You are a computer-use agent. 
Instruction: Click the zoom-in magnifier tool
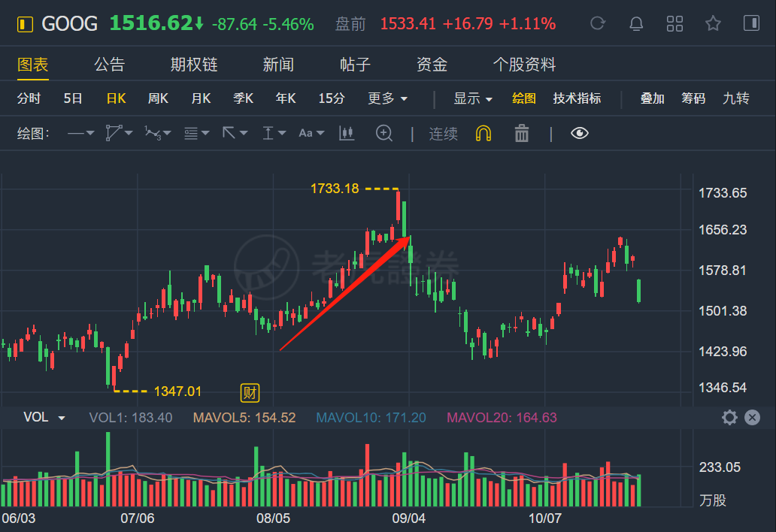coord(384,134)
